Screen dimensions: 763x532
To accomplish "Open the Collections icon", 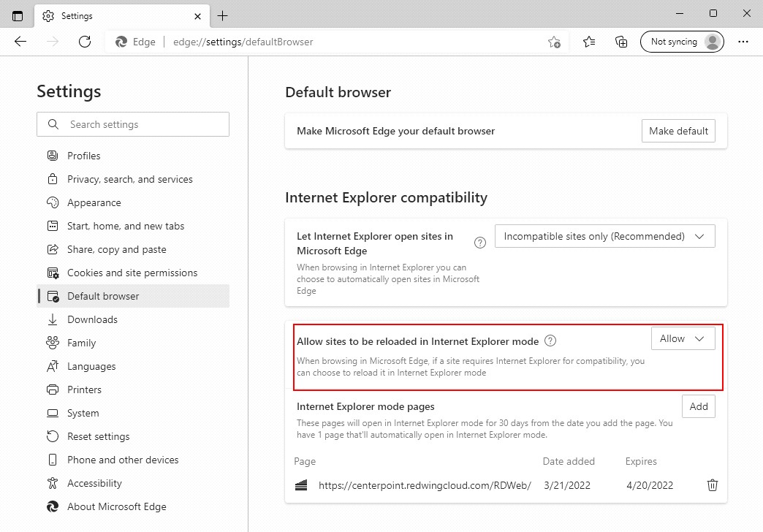I will coord(621,42).
